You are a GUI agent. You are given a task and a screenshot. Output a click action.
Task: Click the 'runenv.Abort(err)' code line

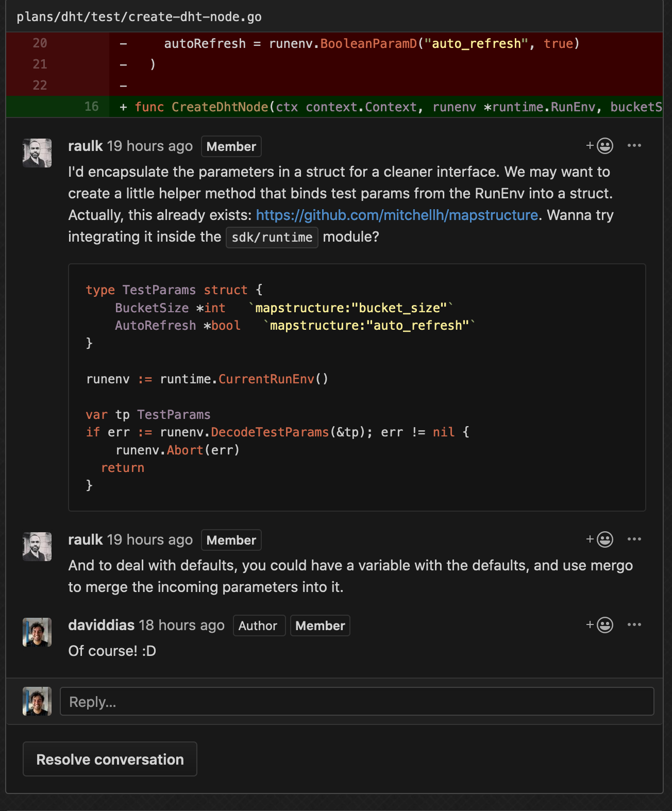tap(178, 450)
